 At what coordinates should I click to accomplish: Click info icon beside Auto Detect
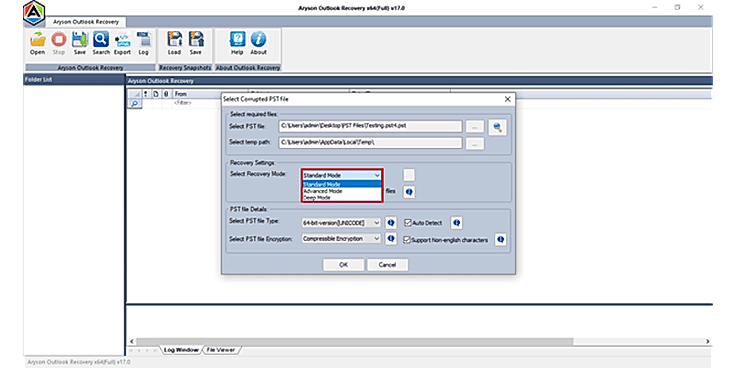point(457,223)
